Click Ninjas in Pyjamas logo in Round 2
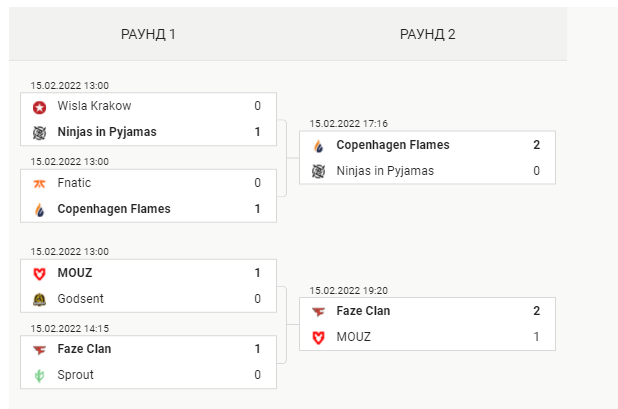 pos(318,171)
